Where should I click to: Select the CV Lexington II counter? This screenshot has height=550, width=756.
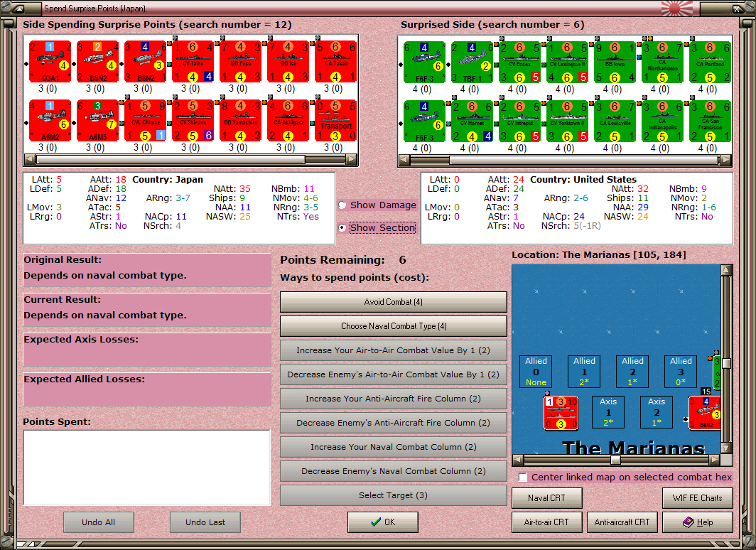[567, 63]
